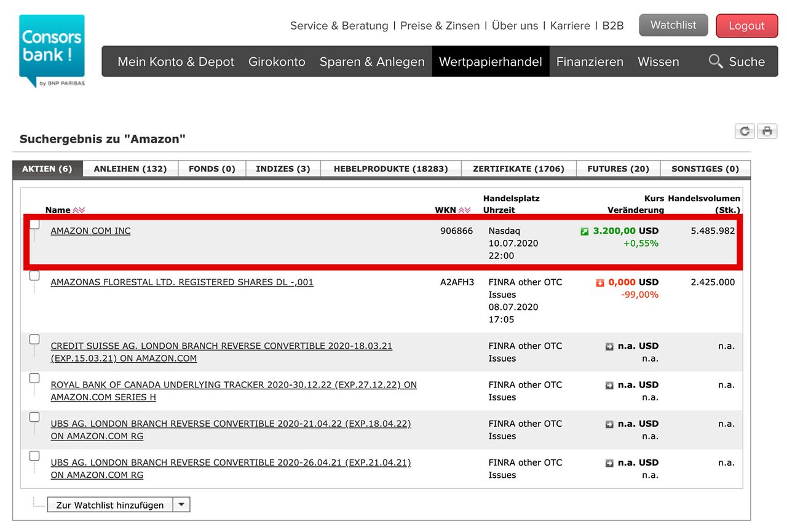Click Zur Watchlist hinzufügen button
This screenshot has height=532, width=787.
tap(110, 505)
